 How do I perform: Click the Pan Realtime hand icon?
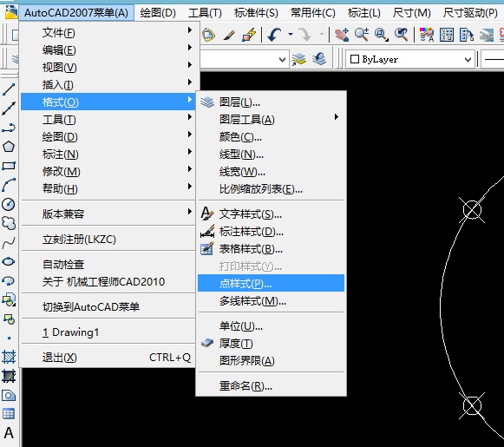pos(342,35)
